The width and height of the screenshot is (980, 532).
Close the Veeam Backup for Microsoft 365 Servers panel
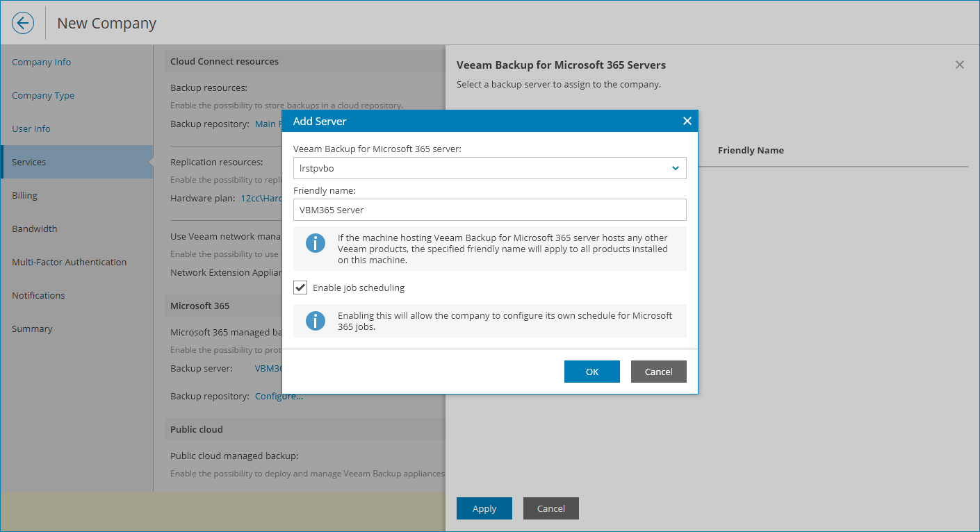tap(959, 65)
